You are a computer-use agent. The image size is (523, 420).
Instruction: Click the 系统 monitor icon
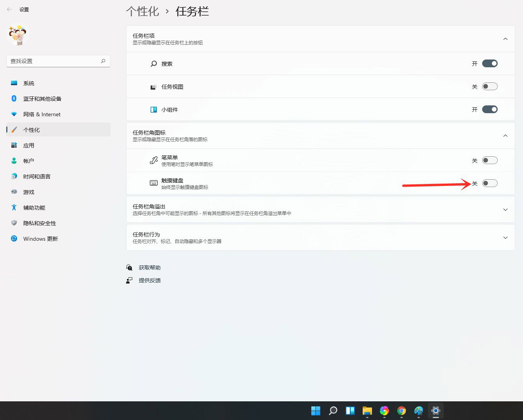pyautogui.click(x=14, y=83)
